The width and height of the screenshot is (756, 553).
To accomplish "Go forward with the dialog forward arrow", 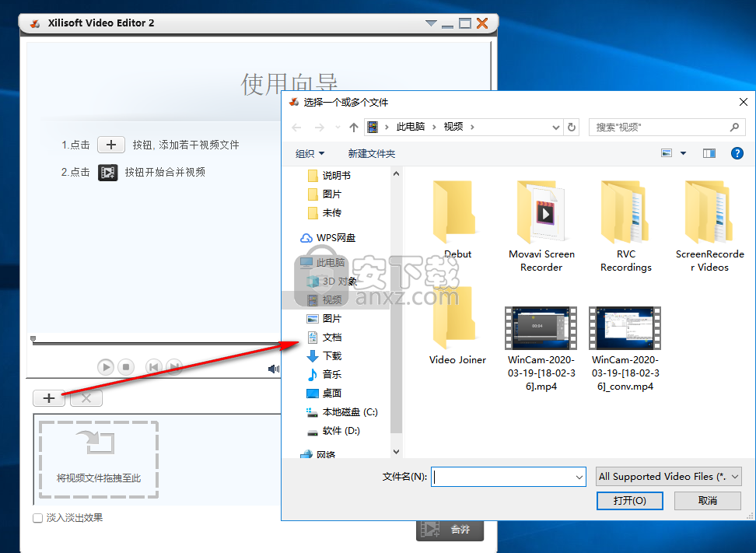I will [319, 128].
